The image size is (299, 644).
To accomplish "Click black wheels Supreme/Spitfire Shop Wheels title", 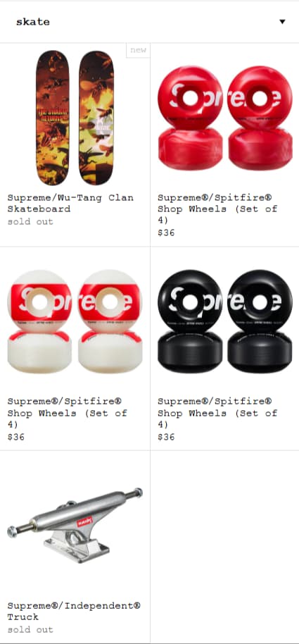I will pos(217,412).
